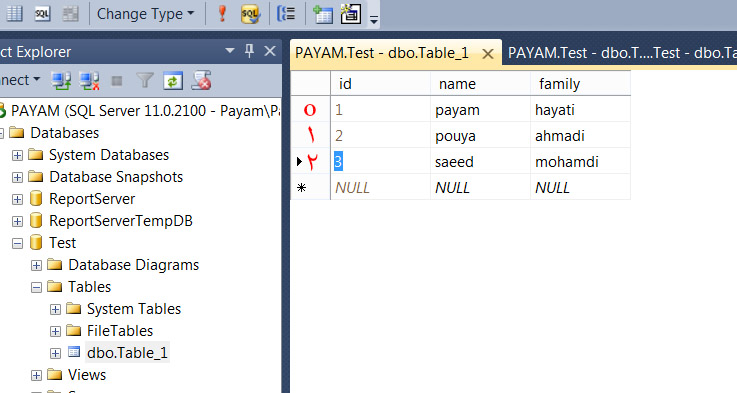737x393 pixels.
Task: Show the SQL pane toolbar icon
Action: (x=42, y=14)
